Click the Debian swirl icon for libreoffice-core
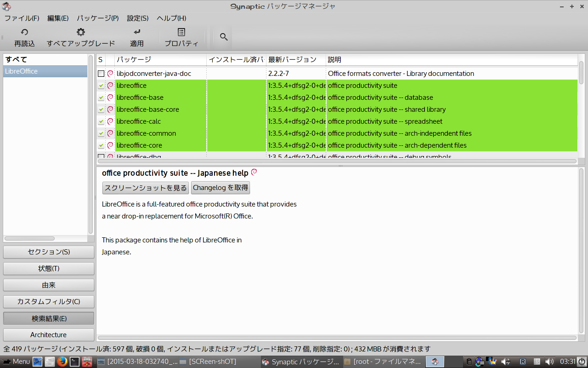Viewport: 588px width, 368px height. click(110, 145)
